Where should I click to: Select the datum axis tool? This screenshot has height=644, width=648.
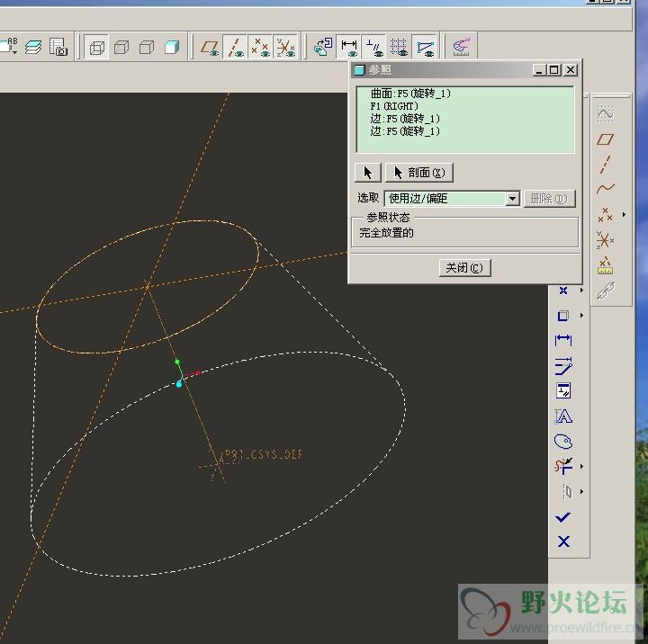pyautogui.click(x=606, y=164)
